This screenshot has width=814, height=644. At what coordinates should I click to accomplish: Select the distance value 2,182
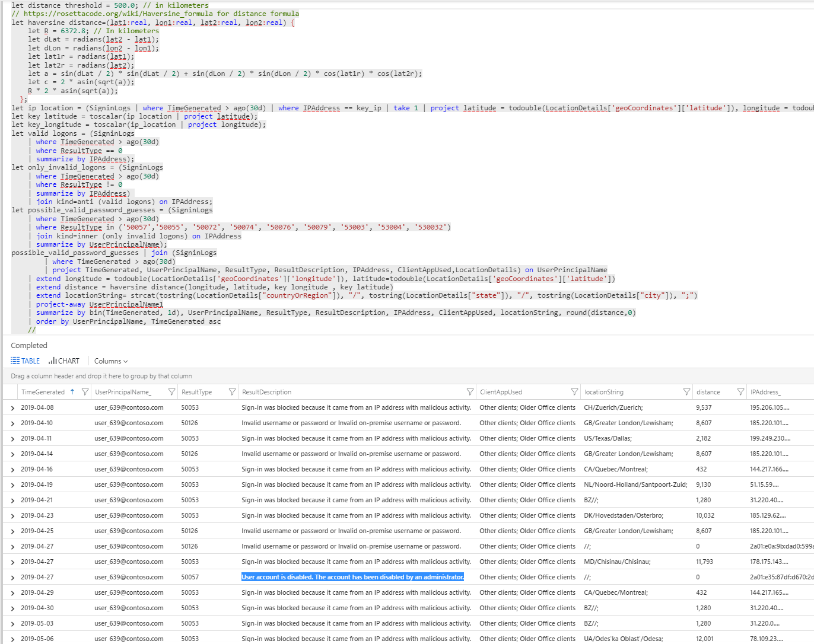[704, 438]
